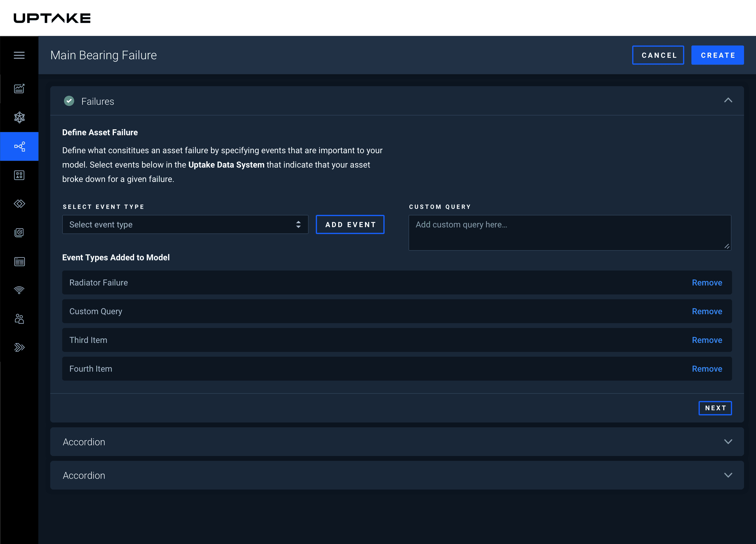Open the users group sidebar icon

[x=19, y=319]
